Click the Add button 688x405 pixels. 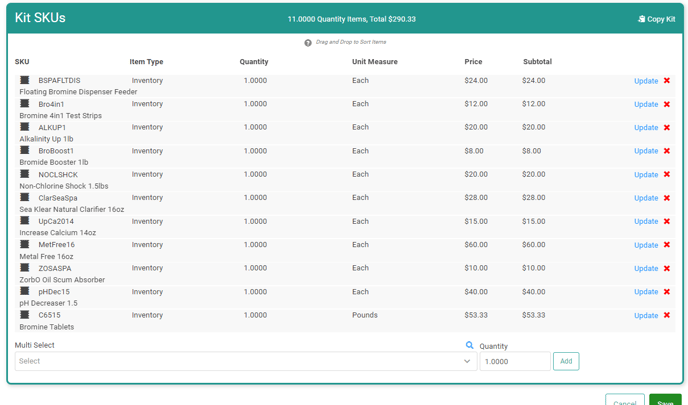pos(566,361)
